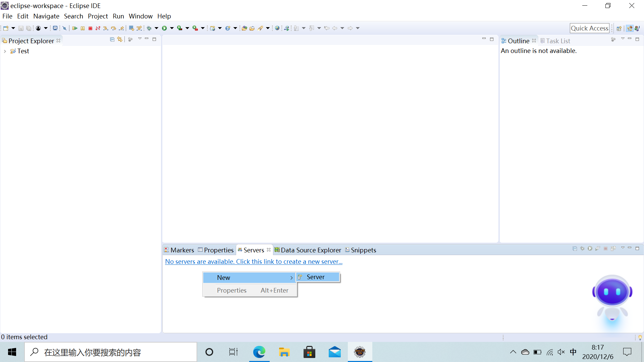Click the green Run button icon
The height and width of the screenshot is (362, 644).
(x=164, y=28)
